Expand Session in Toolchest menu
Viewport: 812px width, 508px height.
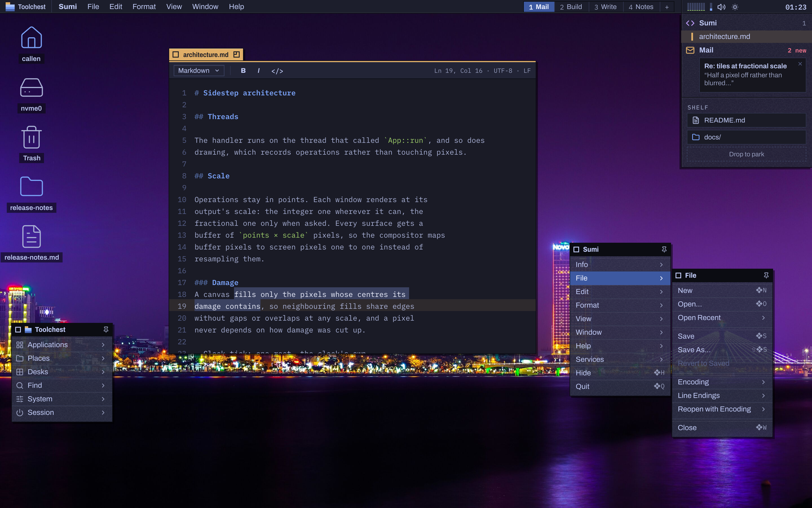click(62, 412)
